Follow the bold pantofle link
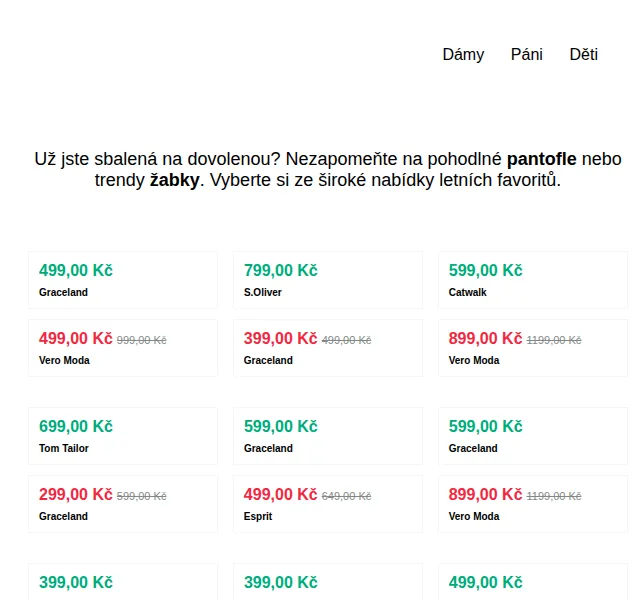Viewport: 640px width, 600px height. point(542,159)
